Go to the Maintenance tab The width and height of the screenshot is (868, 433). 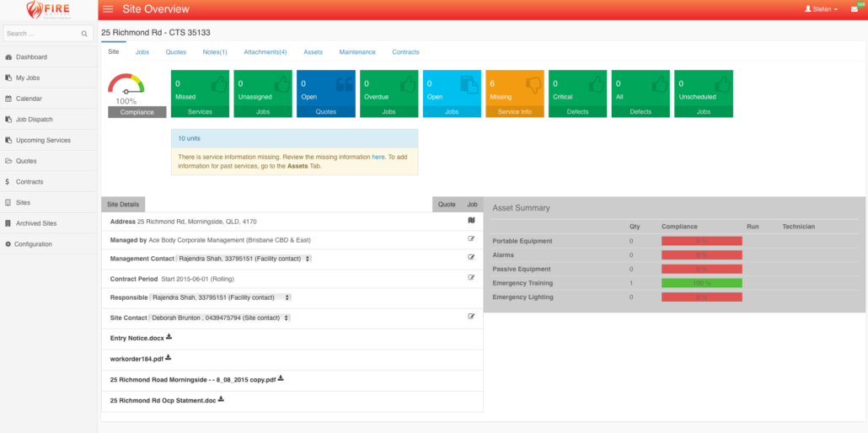(x=357, y=52)
